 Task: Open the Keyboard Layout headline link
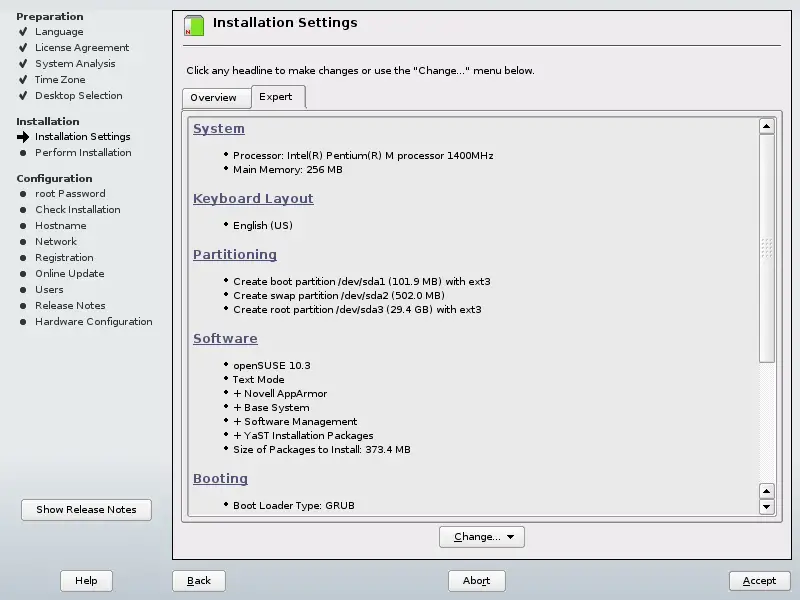click(253, 198)
